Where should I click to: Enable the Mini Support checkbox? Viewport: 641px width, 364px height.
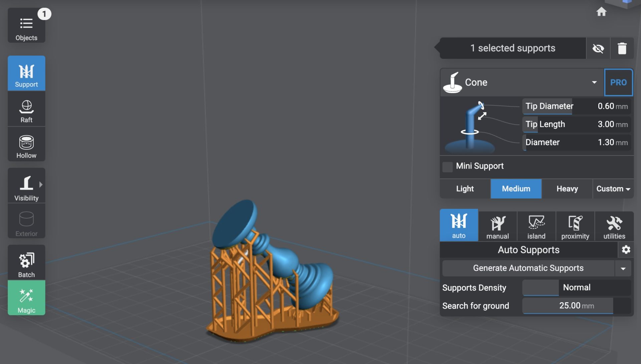click(447, 166)
